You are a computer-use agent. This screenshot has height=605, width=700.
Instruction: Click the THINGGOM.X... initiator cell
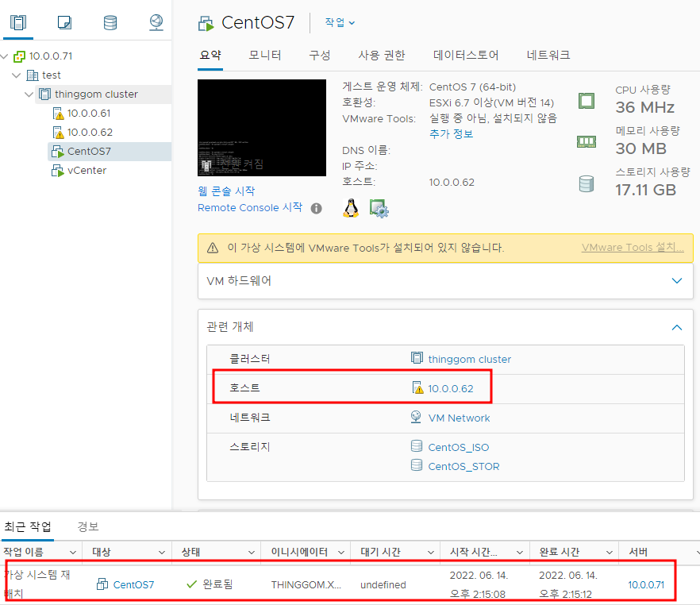tap(306, 585)
